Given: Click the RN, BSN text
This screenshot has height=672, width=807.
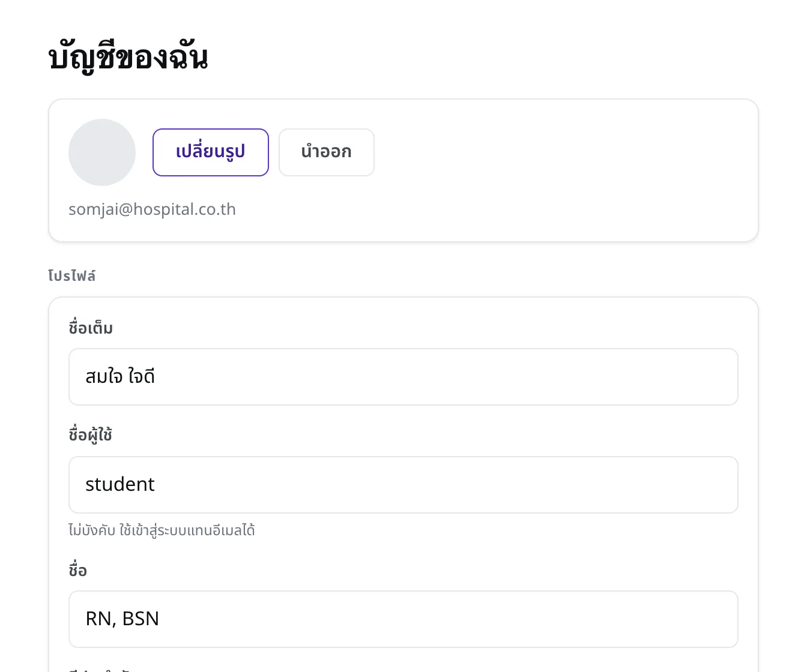Looking at the screenshot, I should (122, 619).
